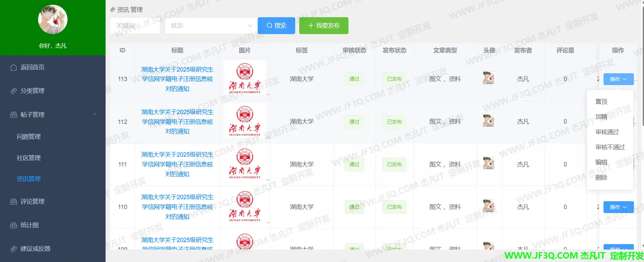Select 置顶 from the open menu
644x262 pixels.
tap(601, 102)
